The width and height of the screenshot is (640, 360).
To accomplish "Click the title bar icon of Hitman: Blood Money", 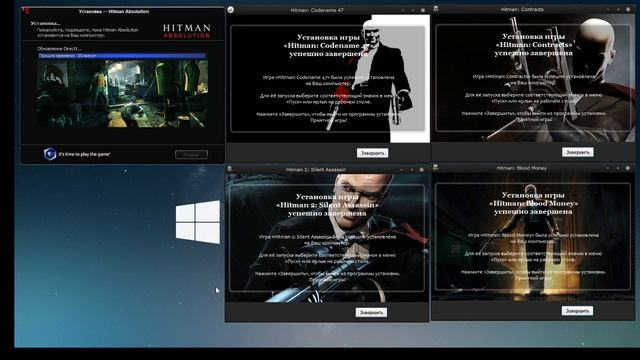I will click(436, 168).
